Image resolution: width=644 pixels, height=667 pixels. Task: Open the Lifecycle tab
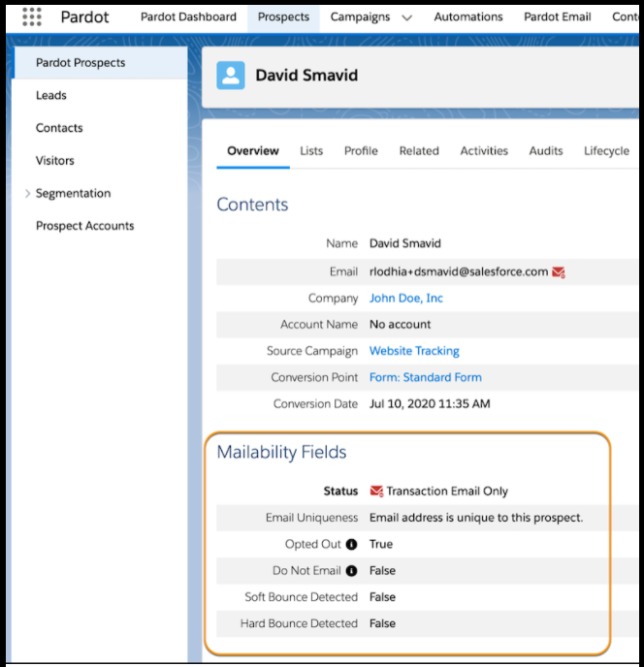pyautogui.click(x=606, y=151)
